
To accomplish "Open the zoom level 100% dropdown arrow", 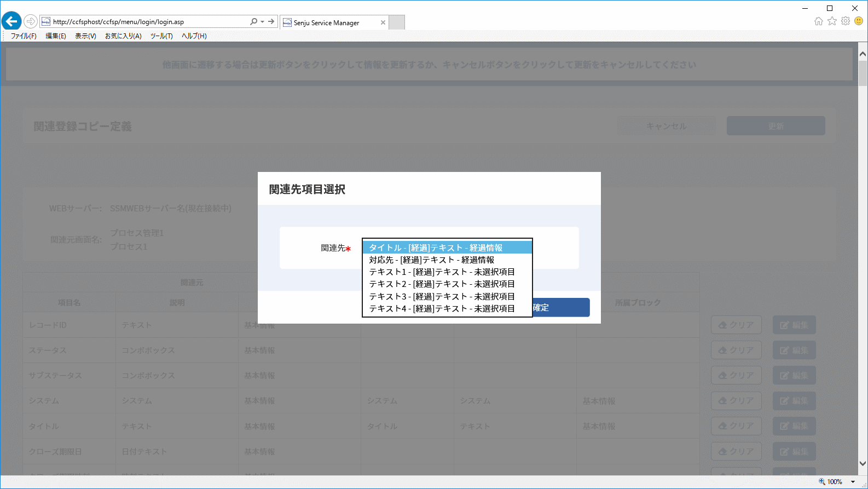I will tap(853, 482).
